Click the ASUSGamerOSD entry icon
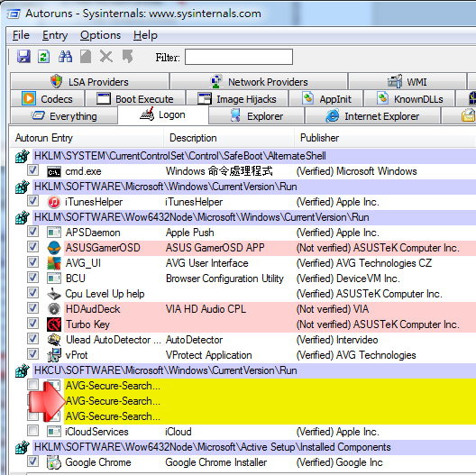Image resolution: width=476 pixels, height=475 pixels. point(54,248)
